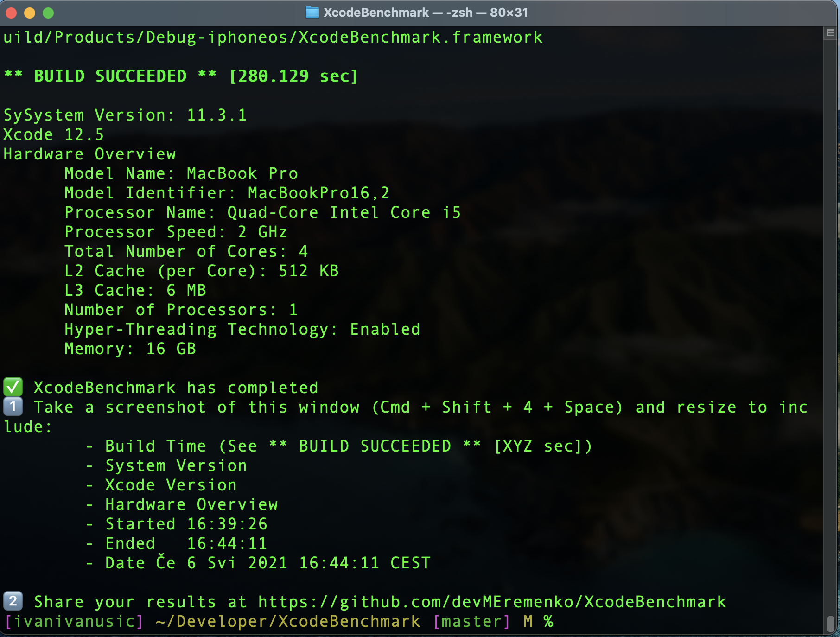
Task: Click 'L2 Cache (per Core): 512 KB'
Action: pos(202,271)
